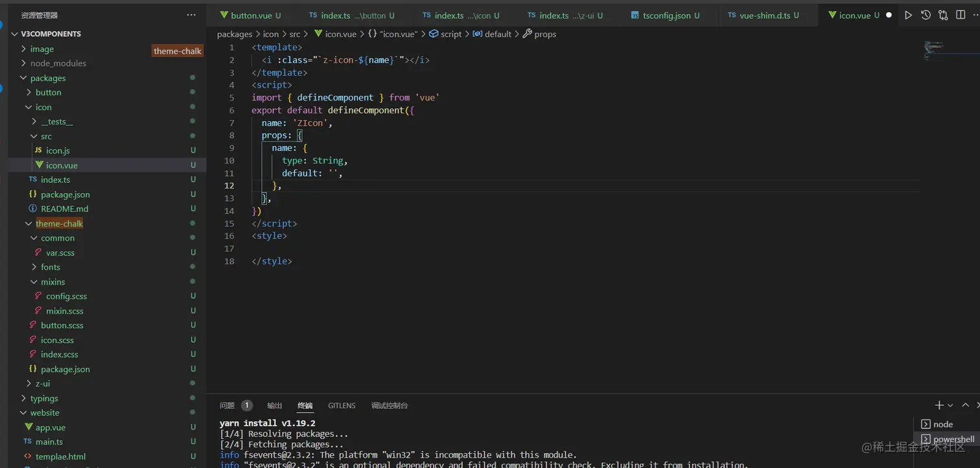Viewport: 980px width, 468px height.
Task: Click the Run code play icon
Action: 908,15
